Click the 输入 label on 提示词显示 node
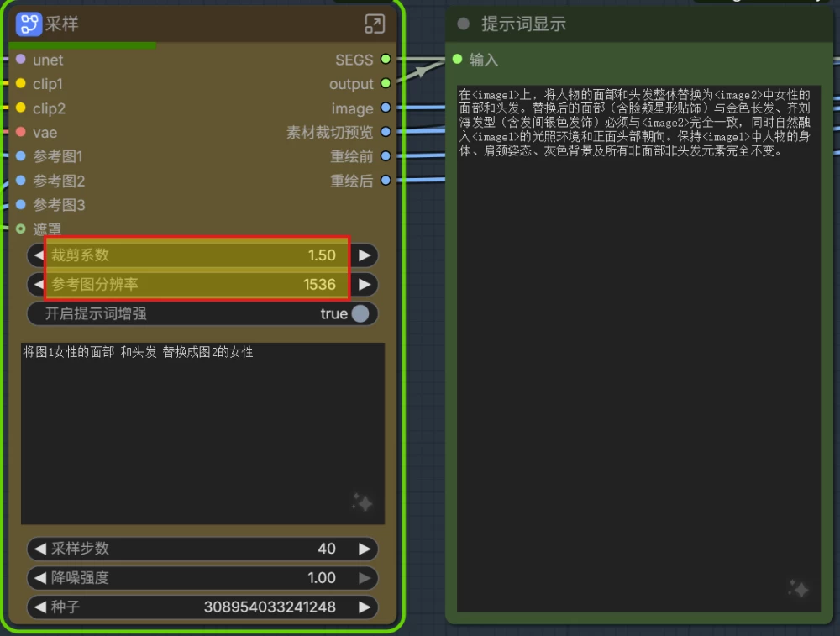Viewport: 840px width, 636px height. [484, 60]
